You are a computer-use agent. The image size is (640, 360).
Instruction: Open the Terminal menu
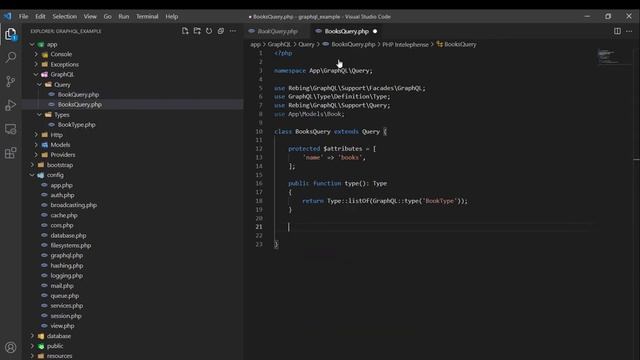[x=147, y=16]
